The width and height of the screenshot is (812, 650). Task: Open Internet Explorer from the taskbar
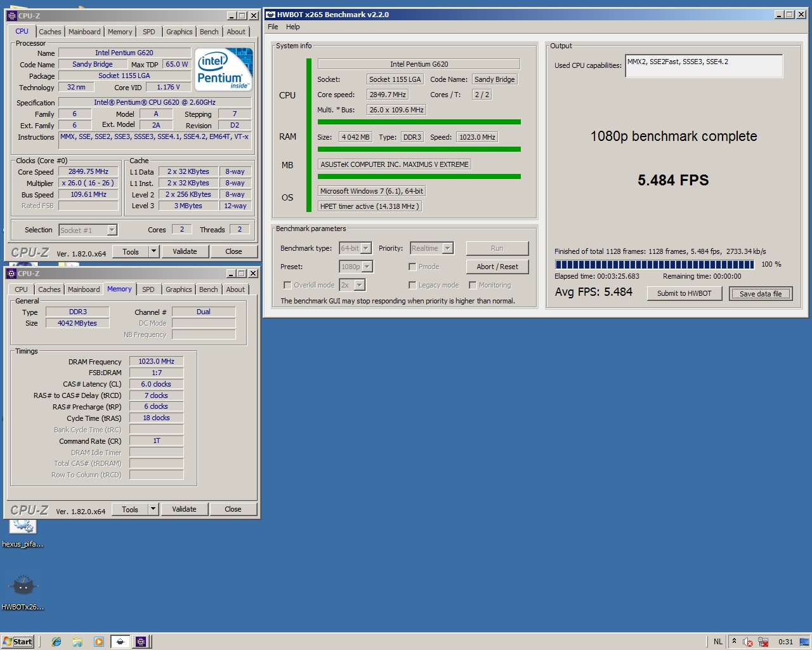[56, 642]
